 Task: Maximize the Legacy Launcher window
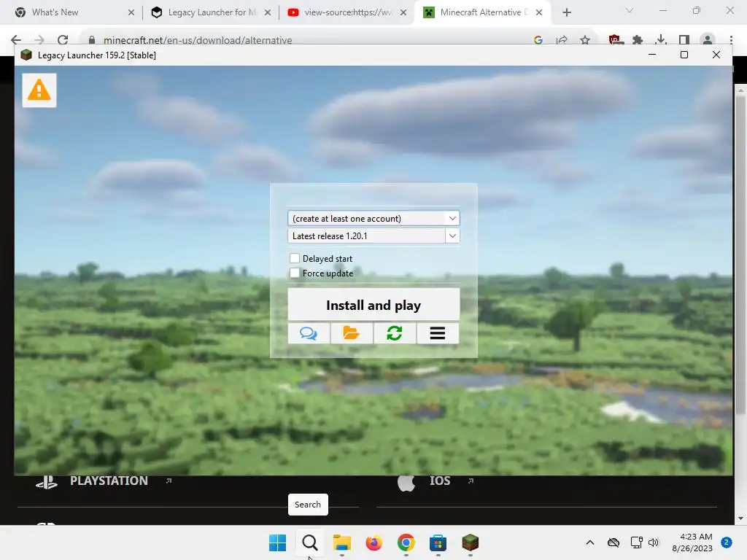coord(684,55)
